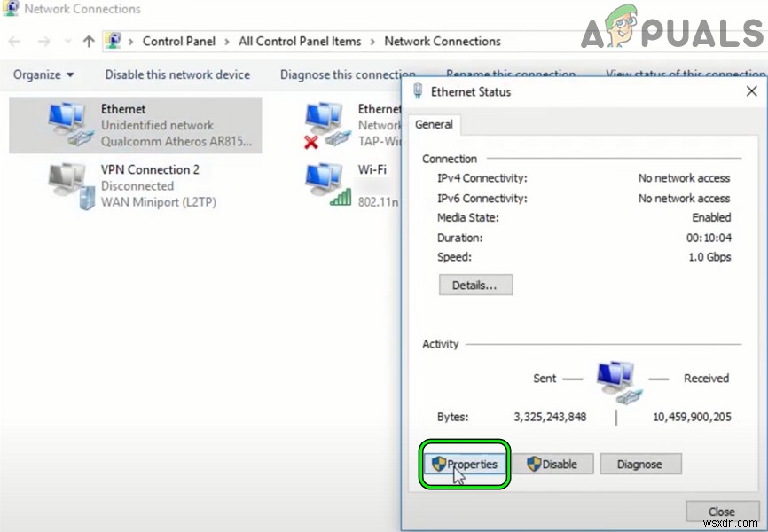Viewport: 768px width, 532px height.
Task: Select the Ethernet Qualcomm Atheros adapter icon
Action: 69,124
